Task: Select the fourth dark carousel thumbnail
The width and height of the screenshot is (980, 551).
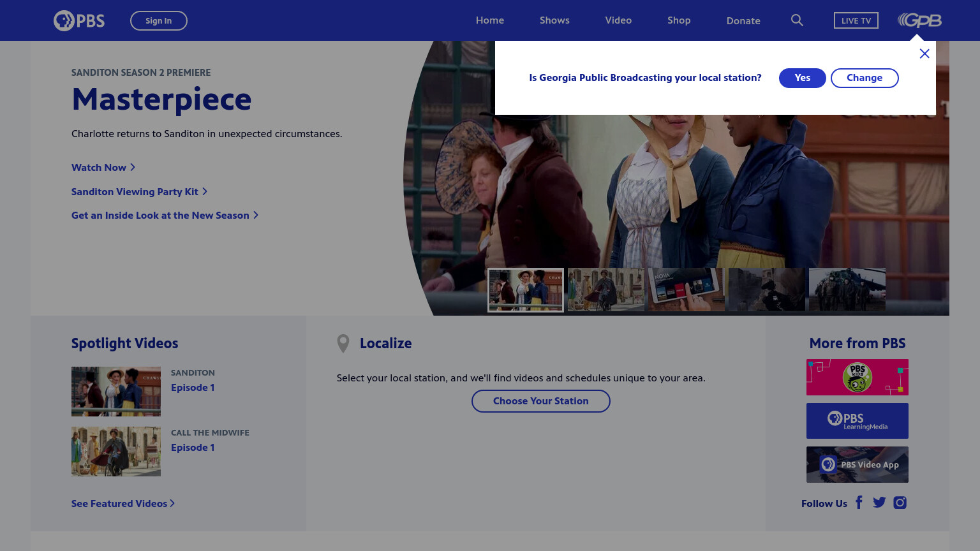Action: 767,290
